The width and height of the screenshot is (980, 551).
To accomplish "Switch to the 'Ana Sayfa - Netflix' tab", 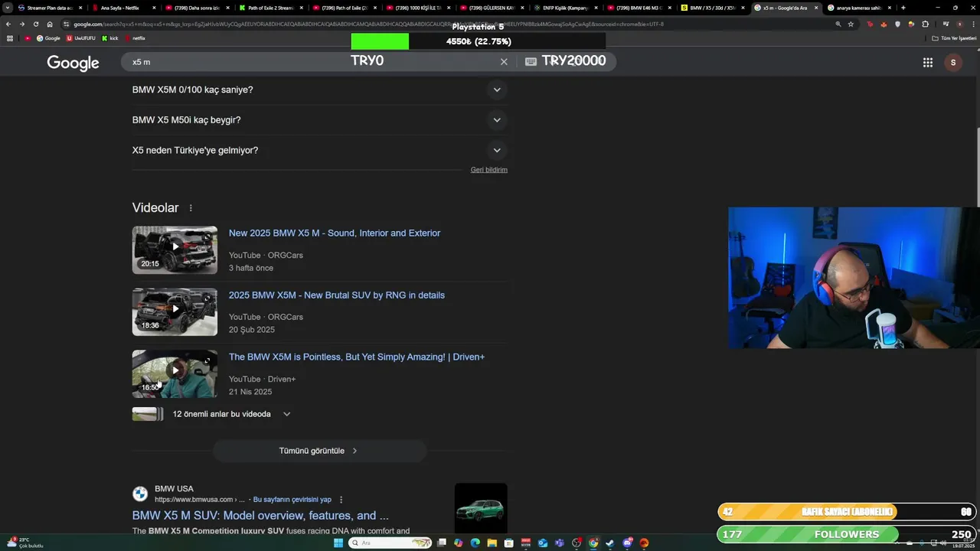I will coord(122,8).
